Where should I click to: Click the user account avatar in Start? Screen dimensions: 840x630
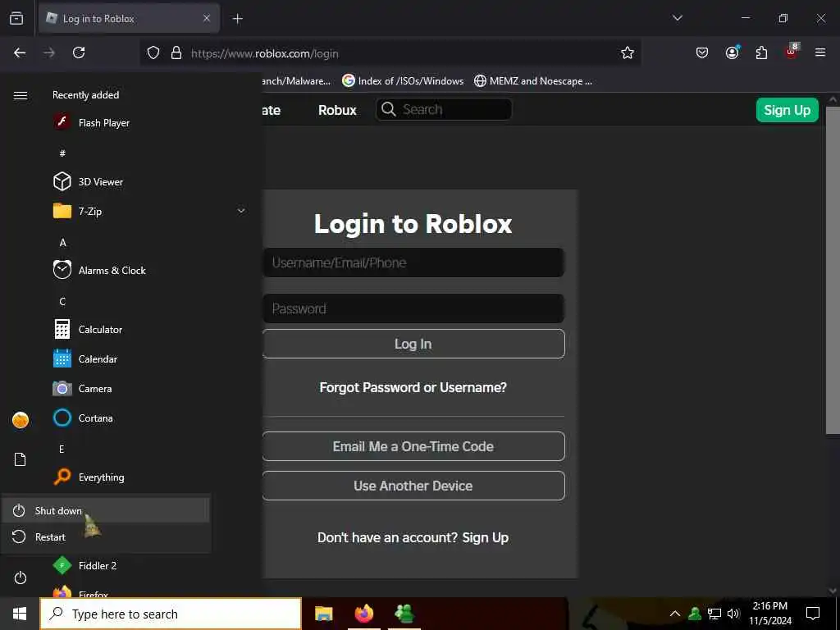click(x=21, y=420)
